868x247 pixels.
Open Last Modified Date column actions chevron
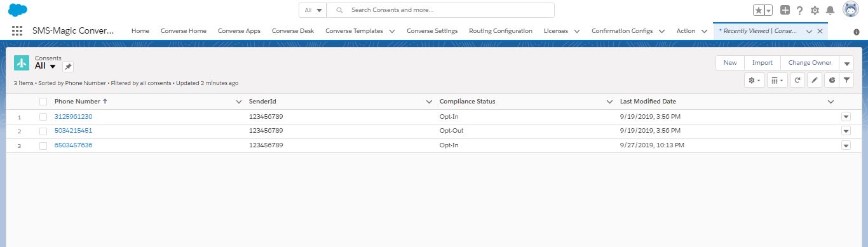(831, 102)
